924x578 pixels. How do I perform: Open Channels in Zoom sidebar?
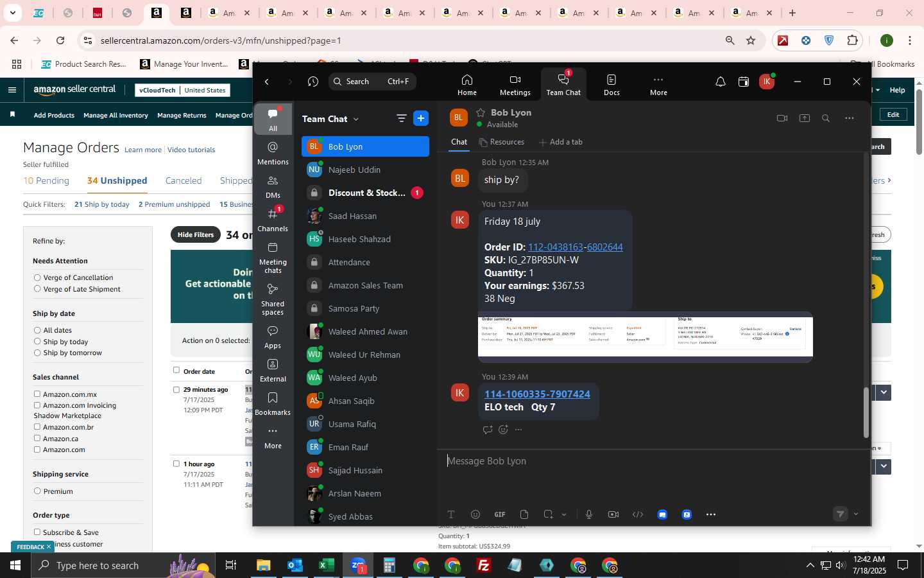tap(273, 220)
